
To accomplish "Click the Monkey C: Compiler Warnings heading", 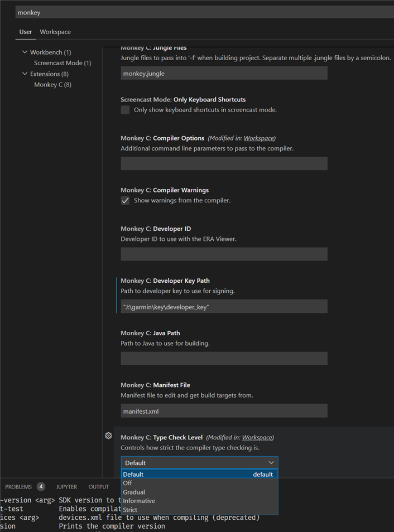I will pos(165,190).
